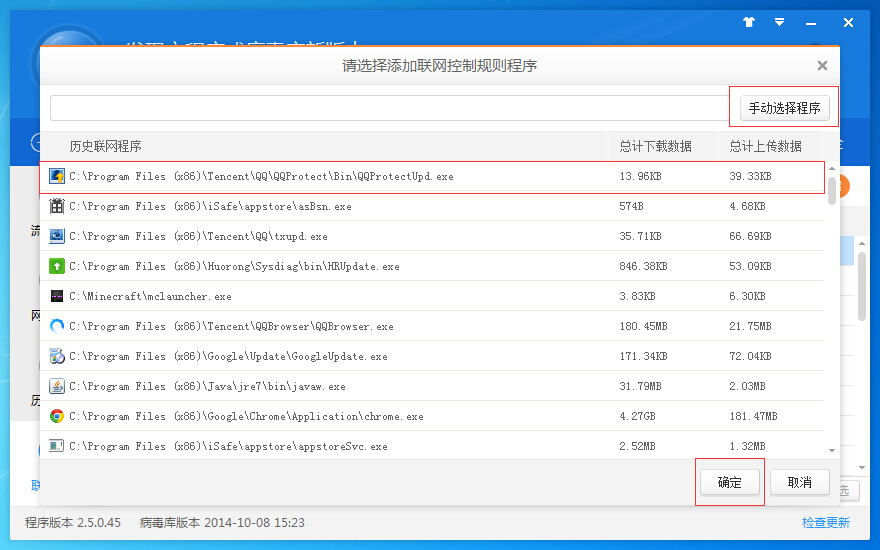Click the QQBrowser.exe blue circle icon

(57, 326)
